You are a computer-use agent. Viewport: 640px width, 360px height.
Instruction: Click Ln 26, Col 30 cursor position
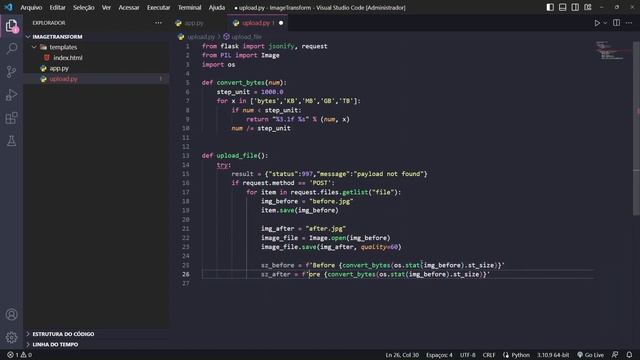(x=402, y=355)
